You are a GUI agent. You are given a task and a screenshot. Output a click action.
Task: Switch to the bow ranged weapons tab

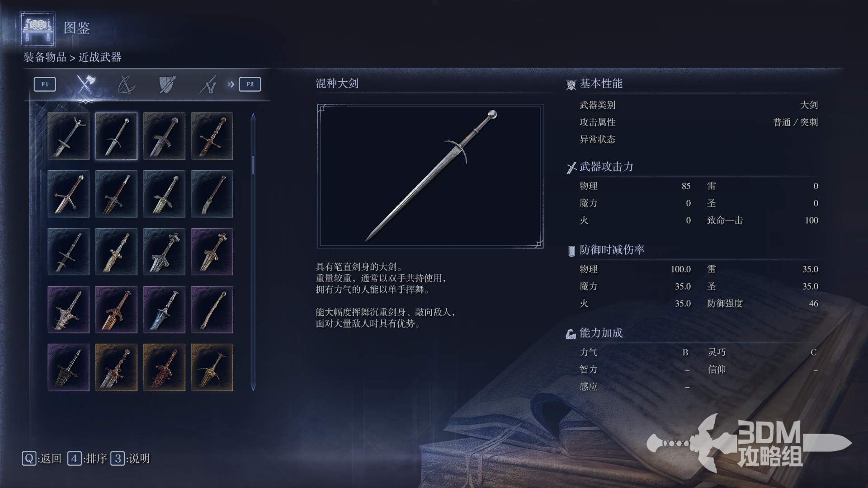[x=126, y=84]
